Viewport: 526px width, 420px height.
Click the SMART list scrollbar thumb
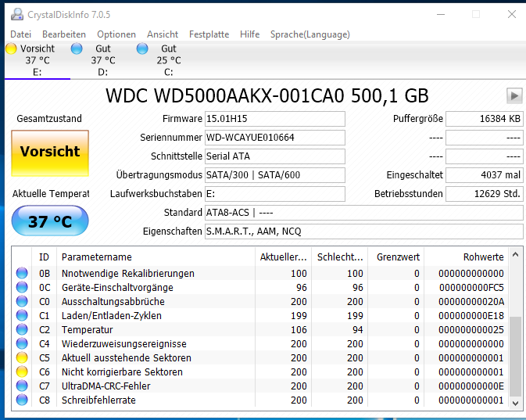pos(516,356)
